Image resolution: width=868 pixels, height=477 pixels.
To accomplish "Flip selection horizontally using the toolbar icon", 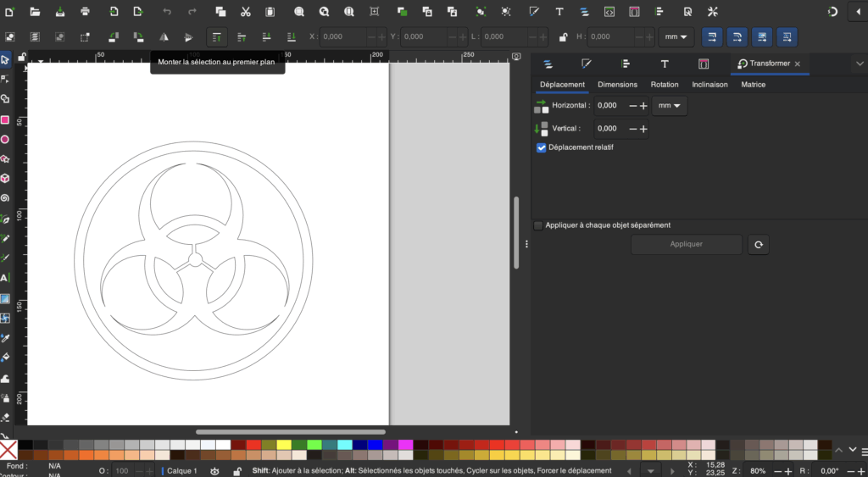I will pos(164,37).
